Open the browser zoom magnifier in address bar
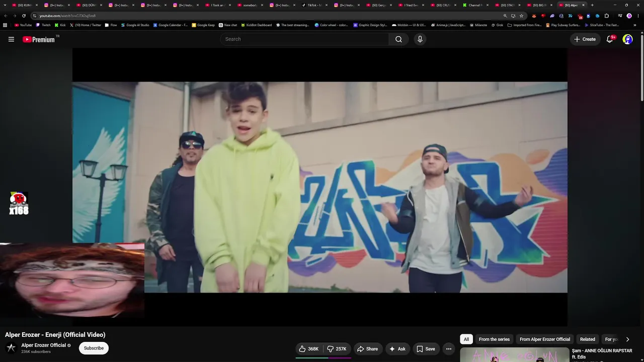 pyautogui.click(x=505, y=16)
